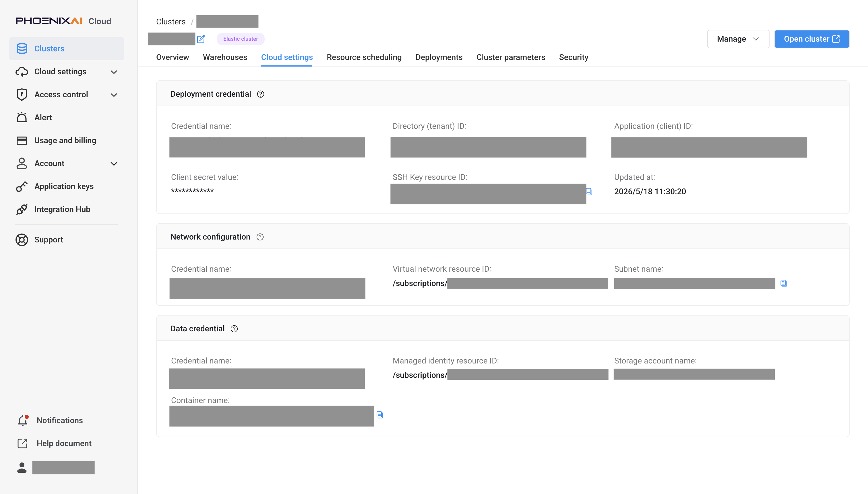The image size is (868, 494).
Task: Expand the Access control sidebar chevron
Action: point(114,95)
